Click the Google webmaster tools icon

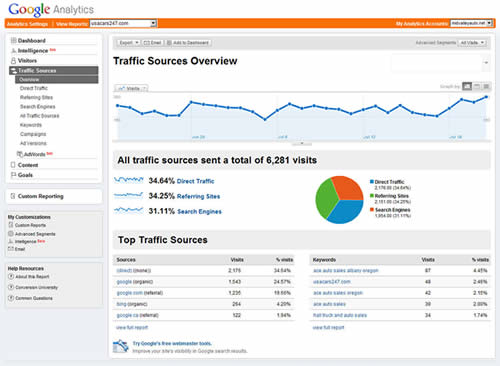coord(121,346)
